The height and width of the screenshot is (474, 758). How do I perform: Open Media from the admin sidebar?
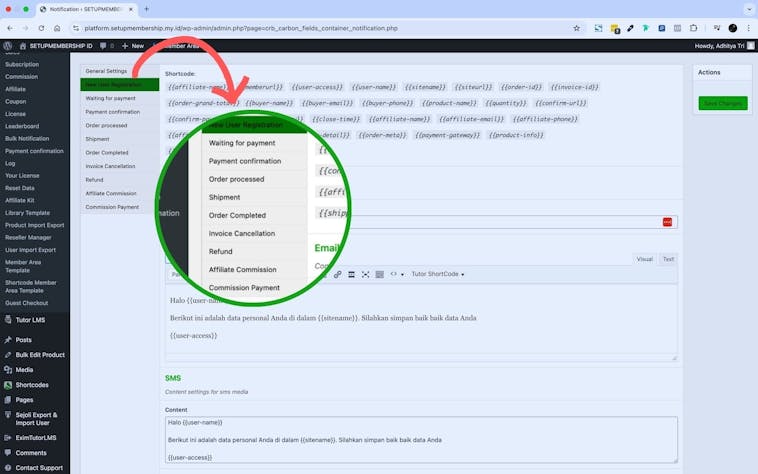24,369
